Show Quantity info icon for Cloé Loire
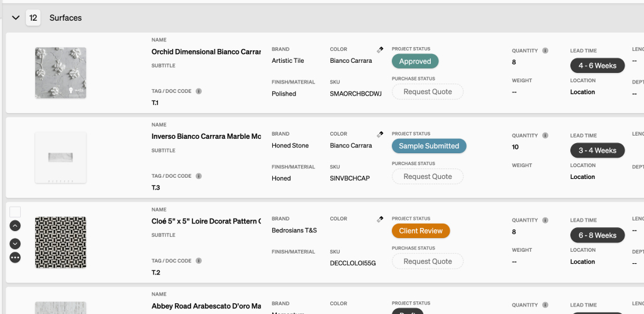Screen dimensions: 644x314 pos(545,220)
